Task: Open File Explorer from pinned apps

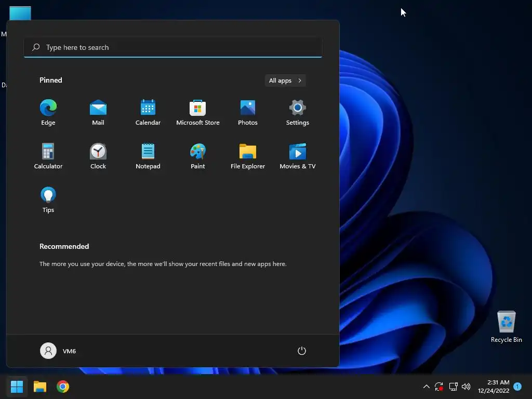Action: [248, 156]
